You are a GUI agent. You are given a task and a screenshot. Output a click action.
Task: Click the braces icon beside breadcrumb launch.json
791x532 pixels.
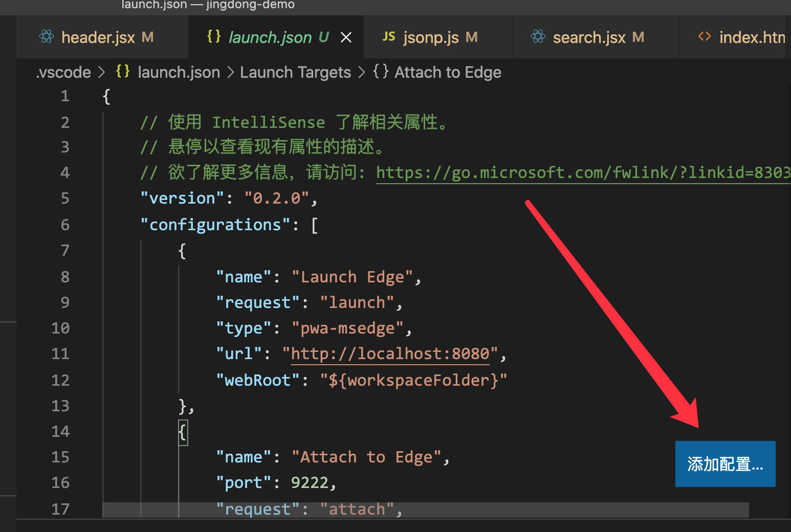point(123,72)
